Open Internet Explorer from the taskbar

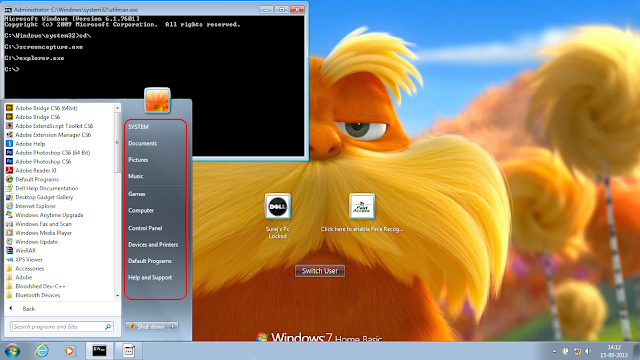41,351
